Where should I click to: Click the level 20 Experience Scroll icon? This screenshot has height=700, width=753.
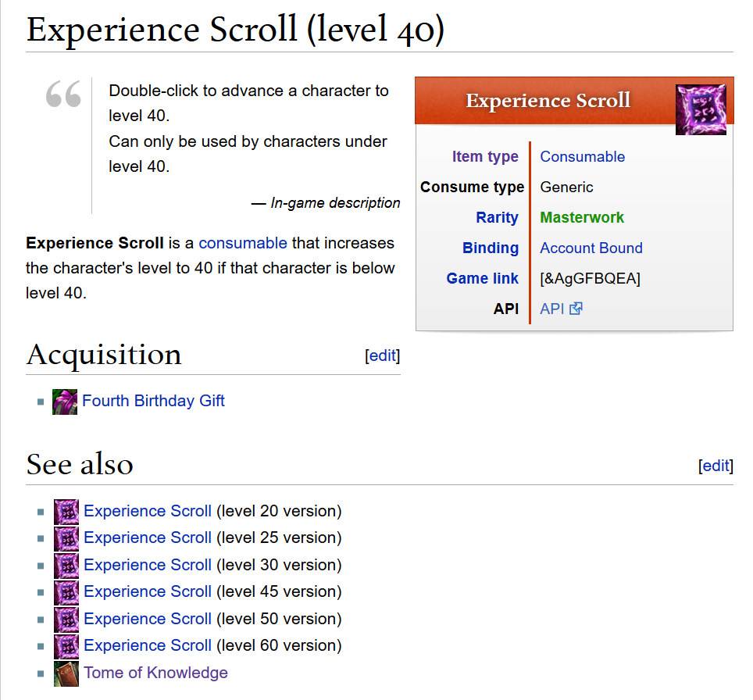coord(66,512)
